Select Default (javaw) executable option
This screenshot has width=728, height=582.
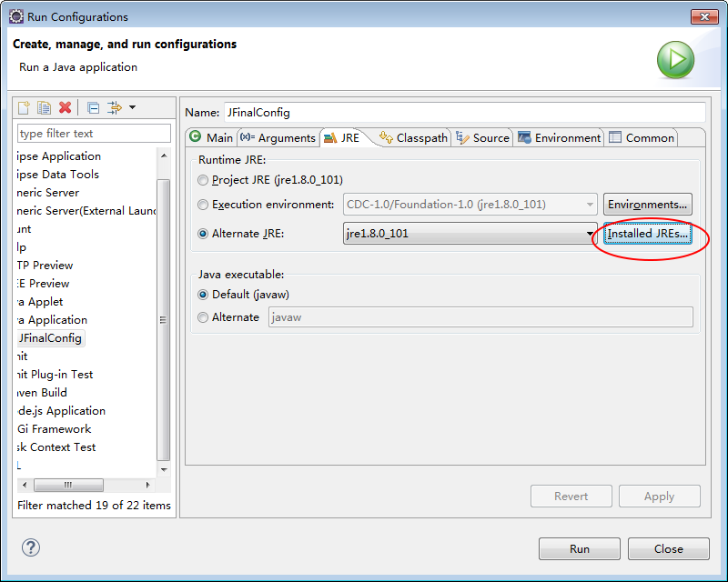coord(203,295)
